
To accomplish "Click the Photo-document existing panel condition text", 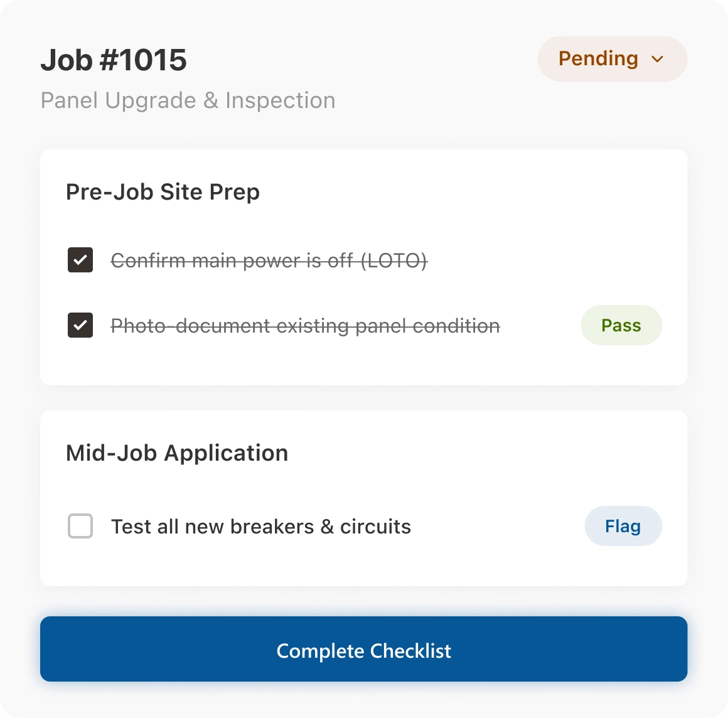I will tap(305, 326).
